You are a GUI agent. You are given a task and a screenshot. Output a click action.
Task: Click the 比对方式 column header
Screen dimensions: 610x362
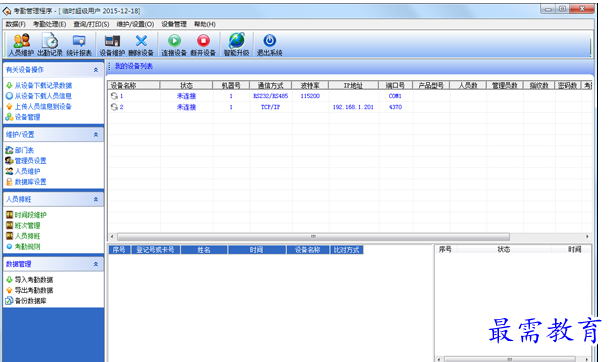pyautogui.click(x=347, y=250)
